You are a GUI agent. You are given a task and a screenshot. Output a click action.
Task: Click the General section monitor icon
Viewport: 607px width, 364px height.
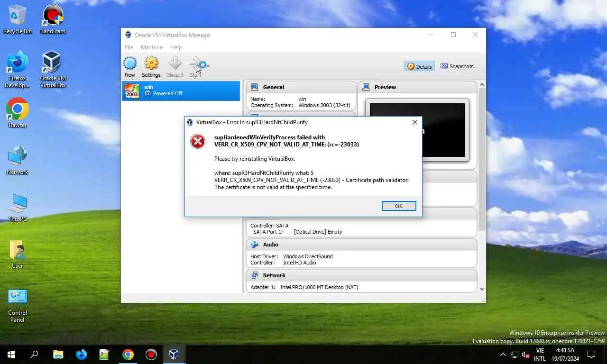point(255,87)
